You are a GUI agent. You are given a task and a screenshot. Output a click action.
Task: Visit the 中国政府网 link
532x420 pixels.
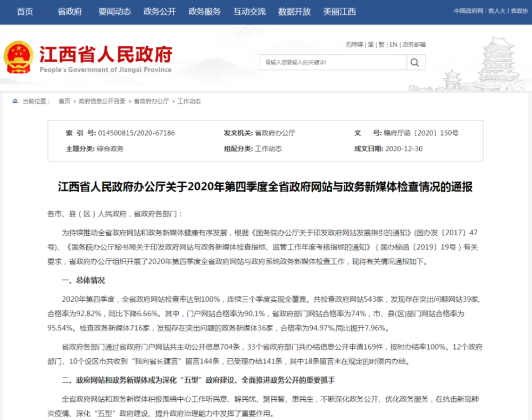tap(469, 11)
